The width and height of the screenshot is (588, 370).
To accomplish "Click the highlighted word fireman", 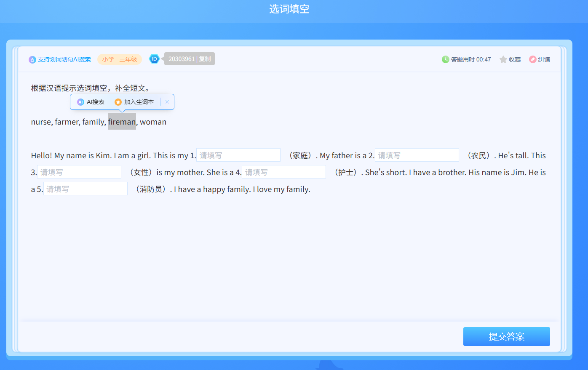I will (x=122, y=122).
